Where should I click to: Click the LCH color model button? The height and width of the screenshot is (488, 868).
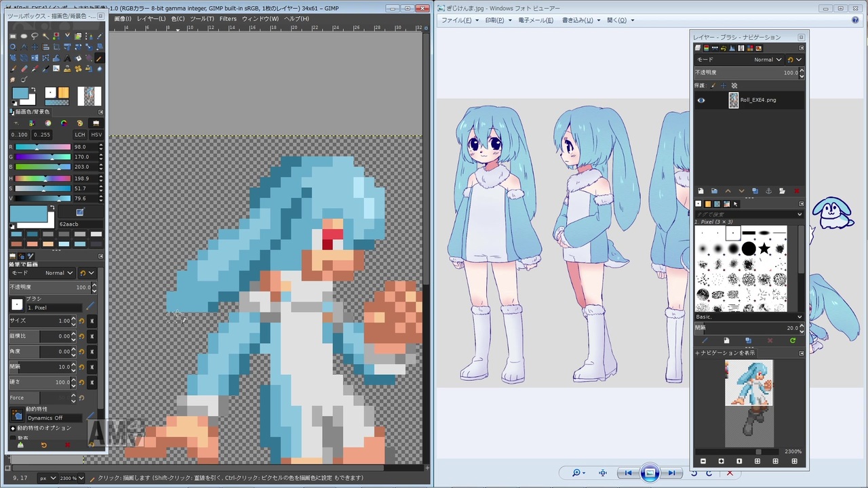(79, 135)
